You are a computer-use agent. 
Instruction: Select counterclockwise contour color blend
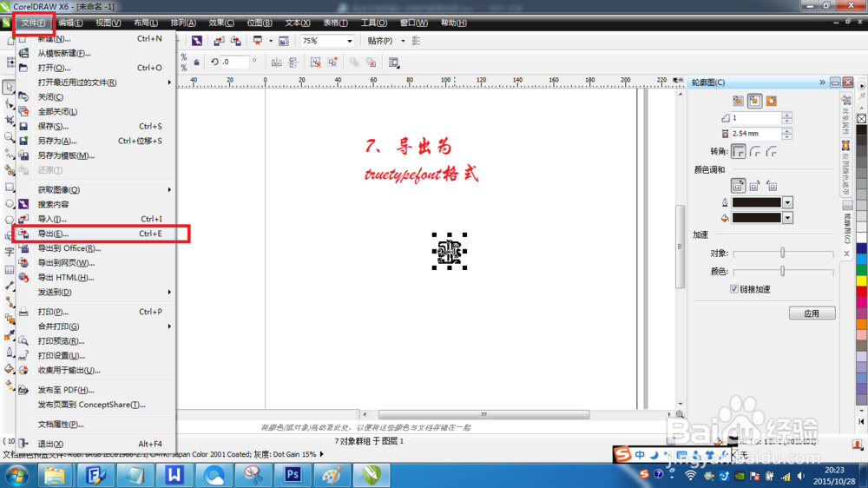[x=771, y=186]
